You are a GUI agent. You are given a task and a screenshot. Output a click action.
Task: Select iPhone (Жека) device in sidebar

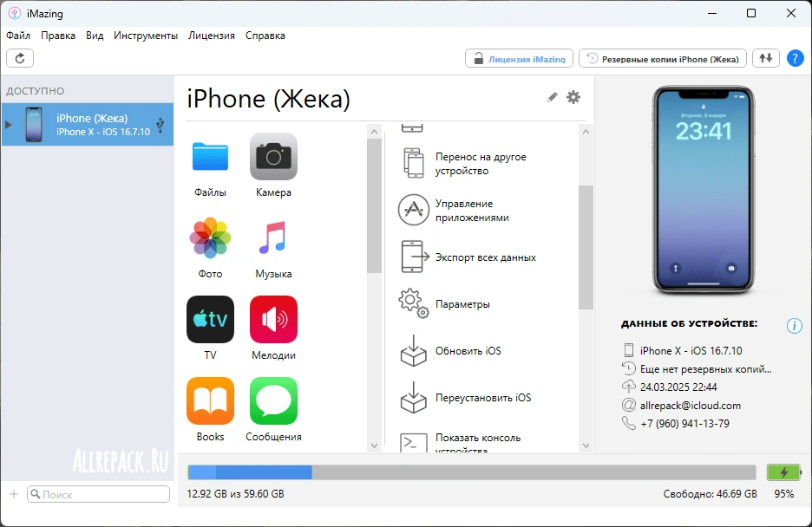coord(88,125)
